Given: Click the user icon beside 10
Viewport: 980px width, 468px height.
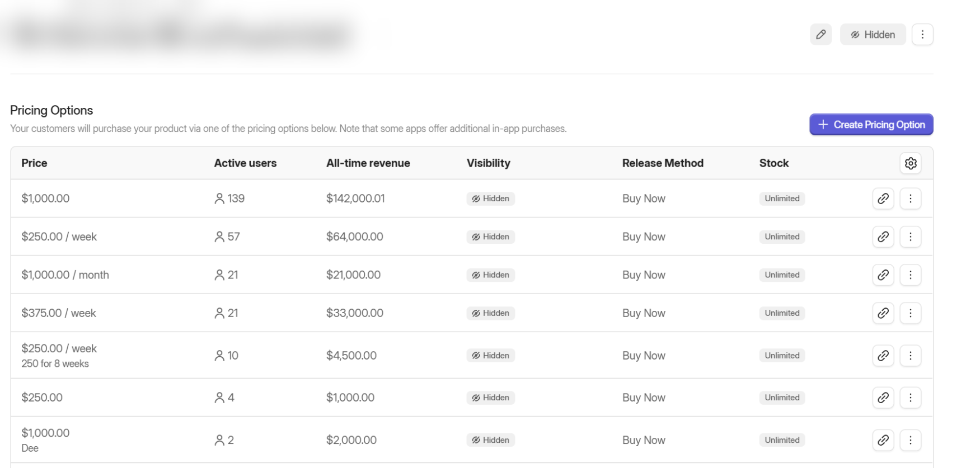Looking at the screenshot, I should 219,356.
